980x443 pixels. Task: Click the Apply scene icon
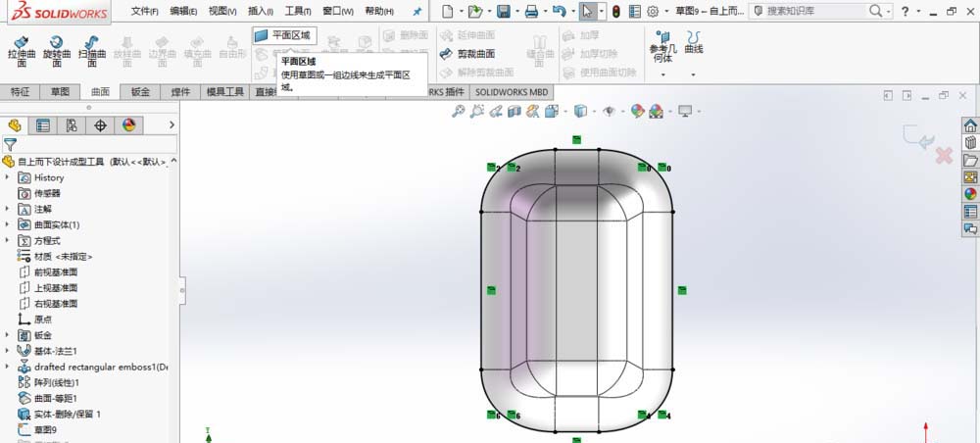656,111
